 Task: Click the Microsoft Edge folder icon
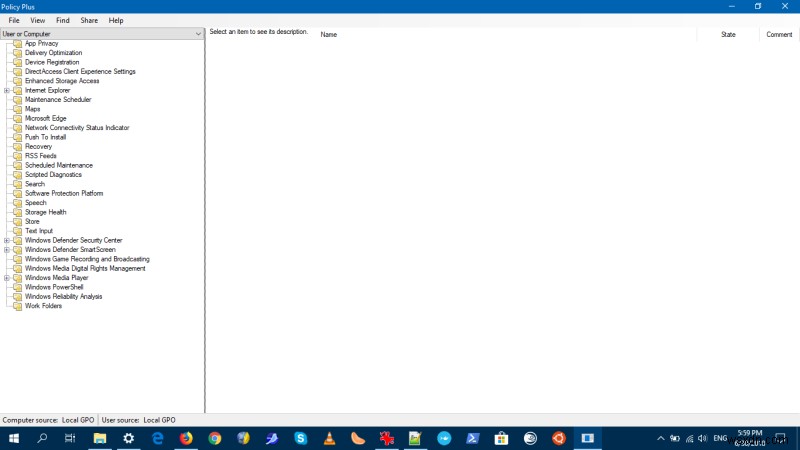pos(17,118)
